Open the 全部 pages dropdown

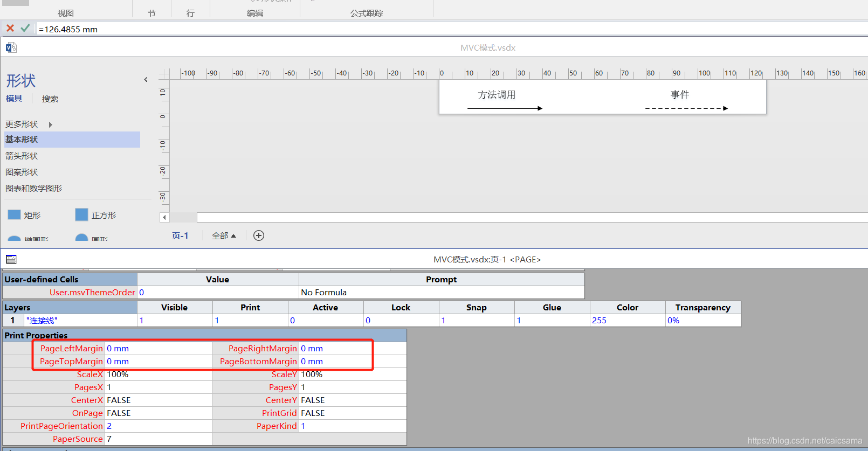(x=224, y=235)
